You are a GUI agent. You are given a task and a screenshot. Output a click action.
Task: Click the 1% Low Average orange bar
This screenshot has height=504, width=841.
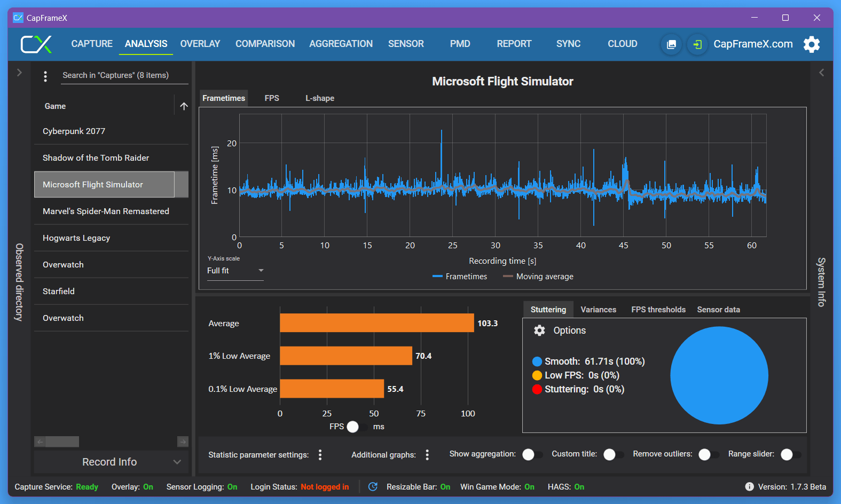pyautogui.click(x=346, y=356)
